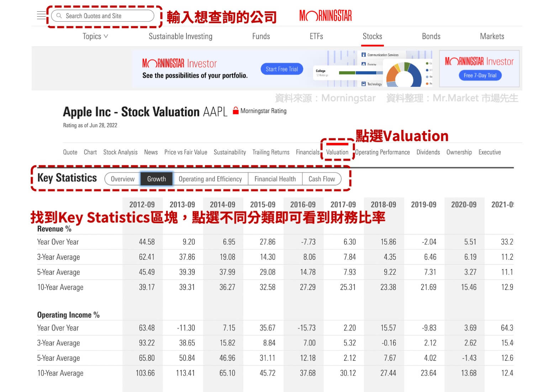Click revenue value -7.73 for 2016-09
Viewport: 554px width, 392px height.
308,242
